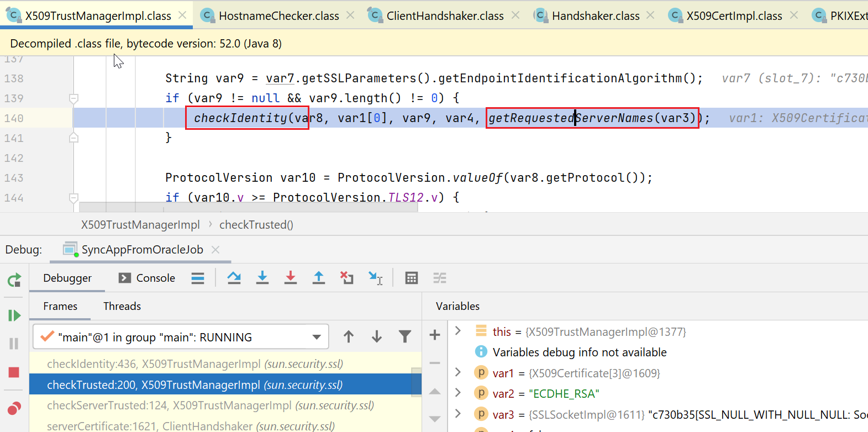Open Evaluate Expression calculator icon

pos(412,278)
